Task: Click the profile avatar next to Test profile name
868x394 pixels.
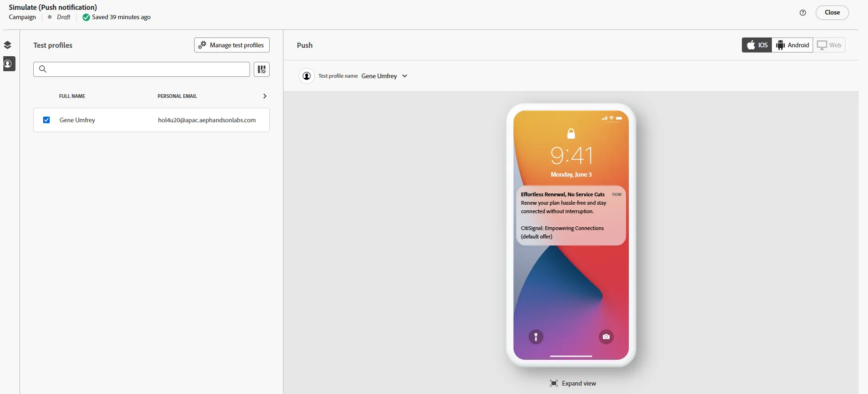Action: click(307, 76)
